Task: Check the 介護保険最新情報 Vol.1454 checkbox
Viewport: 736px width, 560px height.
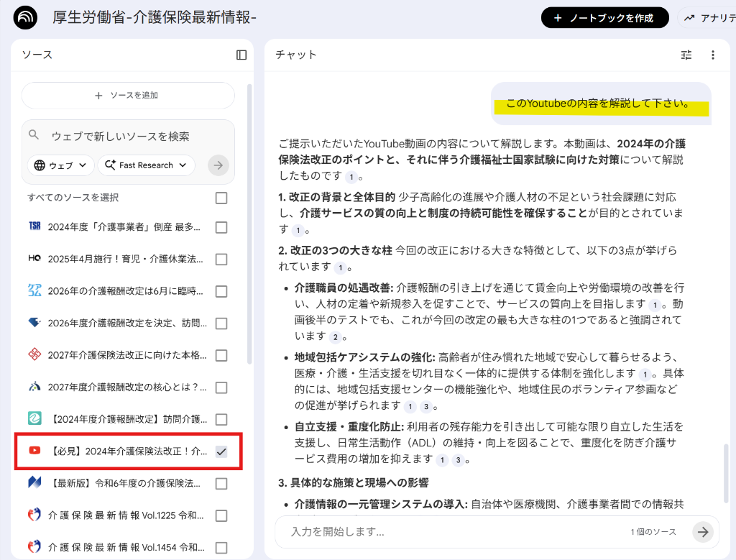Action: click(221, 548)
